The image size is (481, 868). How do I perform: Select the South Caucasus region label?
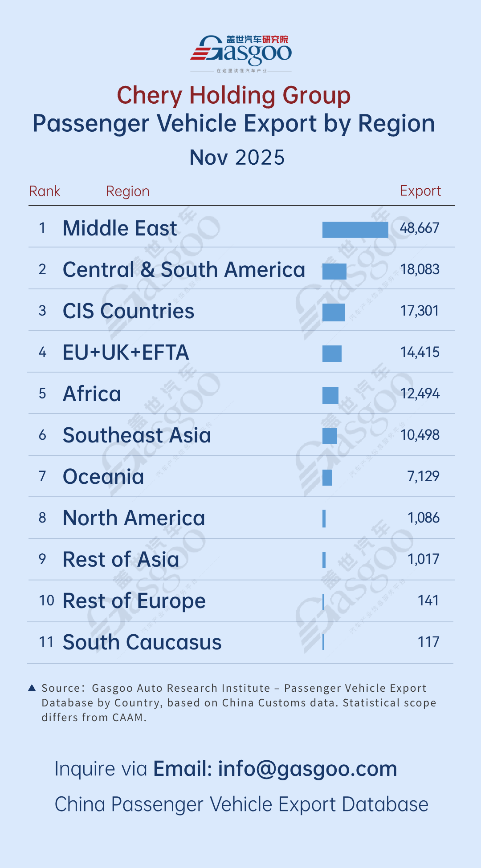point(142,642)
